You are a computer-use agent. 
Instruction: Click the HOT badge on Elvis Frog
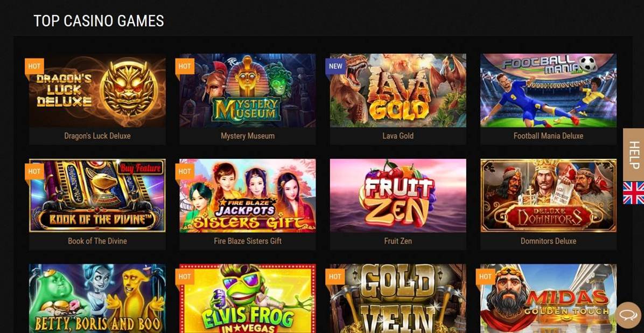[x=185, y=276]
